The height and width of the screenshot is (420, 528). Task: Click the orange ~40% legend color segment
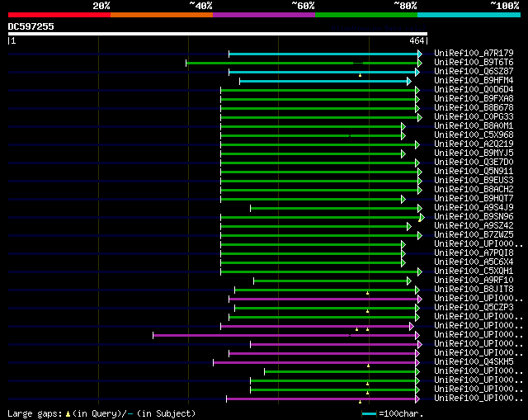[162, 15]
